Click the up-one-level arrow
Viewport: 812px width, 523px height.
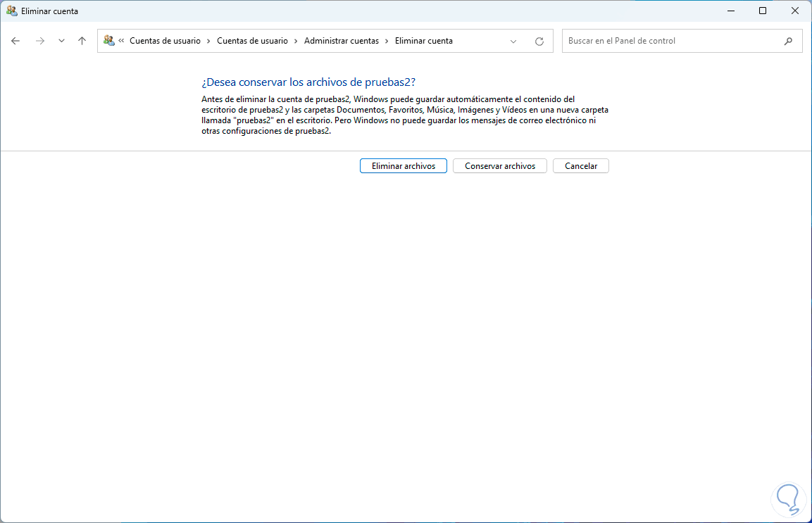click(82, 41)
